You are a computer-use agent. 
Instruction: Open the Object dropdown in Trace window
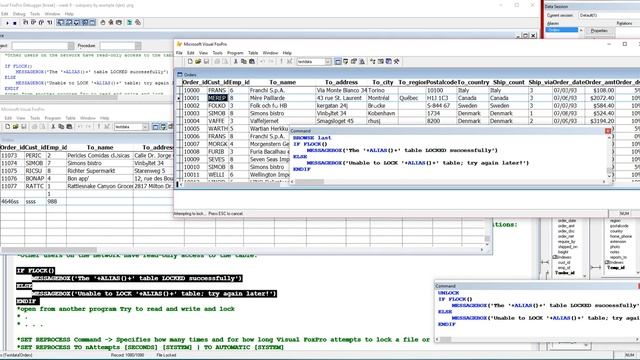click(x=71, y=46)
